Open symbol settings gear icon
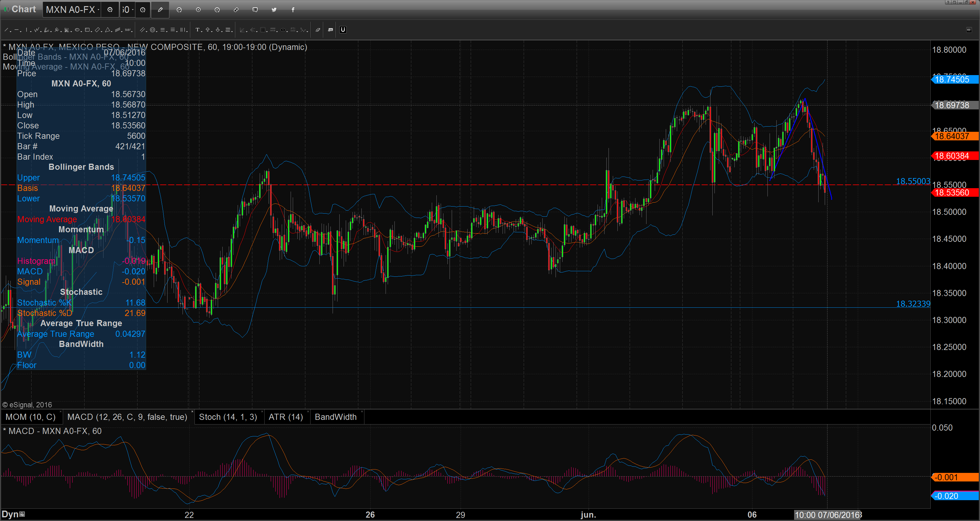The width and height of the screenshot is (980, 521). coord(110,10)
